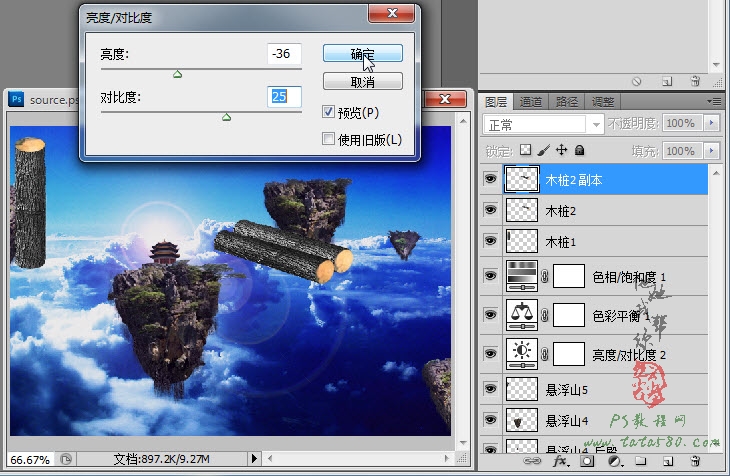This screenshot has height=476, width=730.
Task: Toggle visibility of 木桩1 layer
Action: click(490, 241)
